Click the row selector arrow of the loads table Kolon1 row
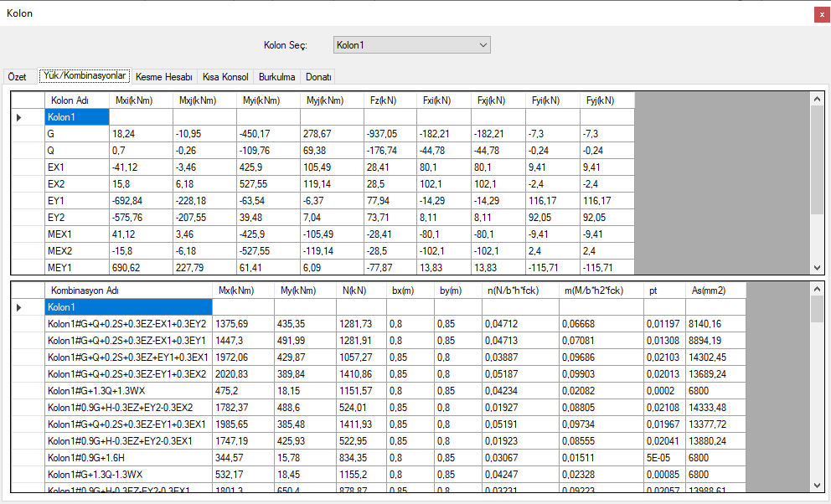Image resolution: width=831 pixels, height=504 pixels. [x=19, y=117]
